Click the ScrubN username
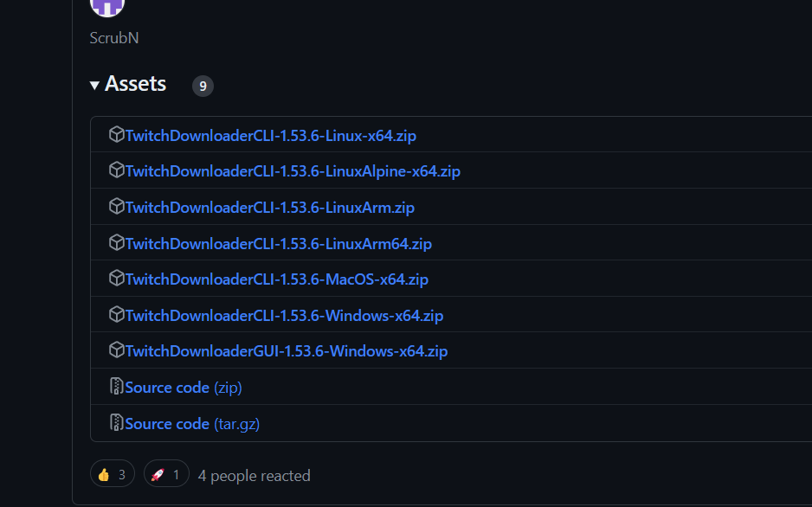This screenshot has height=507, width=812. 113,38
